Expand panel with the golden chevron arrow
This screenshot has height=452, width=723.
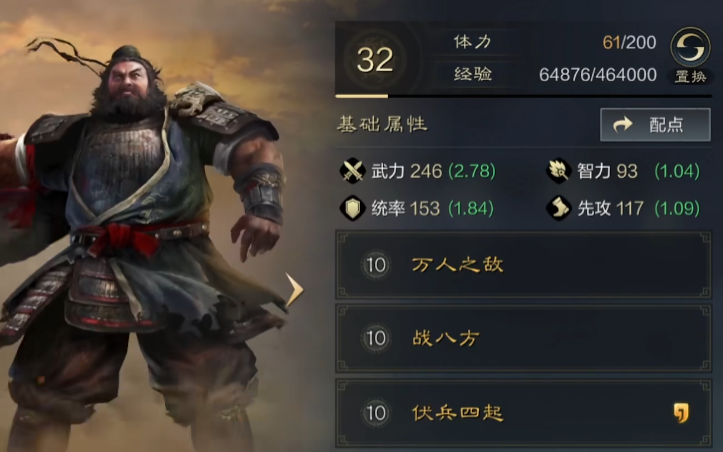[x=294, y=290]
